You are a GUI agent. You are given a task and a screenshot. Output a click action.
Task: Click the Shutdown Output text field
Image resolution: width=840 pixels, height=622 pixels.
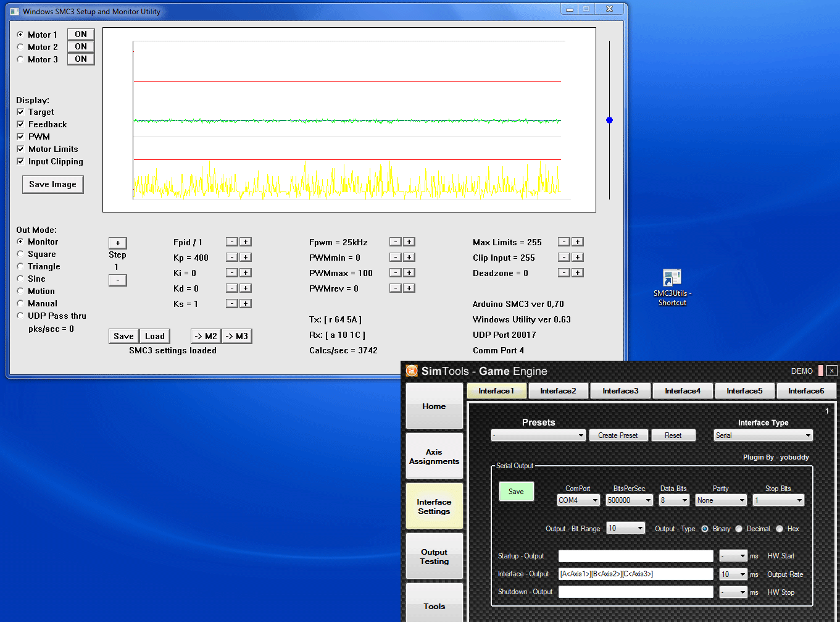point(636,592)
